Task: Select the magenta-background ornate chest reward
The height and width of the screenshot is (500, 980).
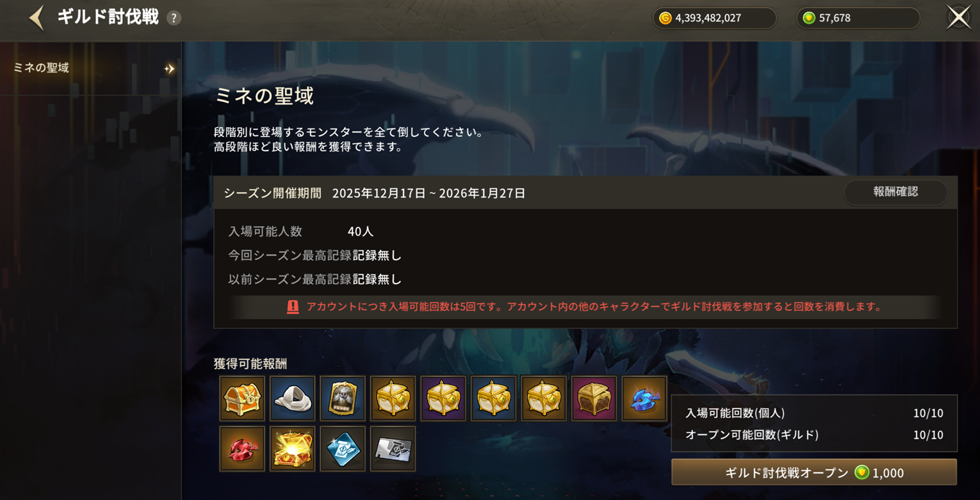Action: (x=594, y=398)
